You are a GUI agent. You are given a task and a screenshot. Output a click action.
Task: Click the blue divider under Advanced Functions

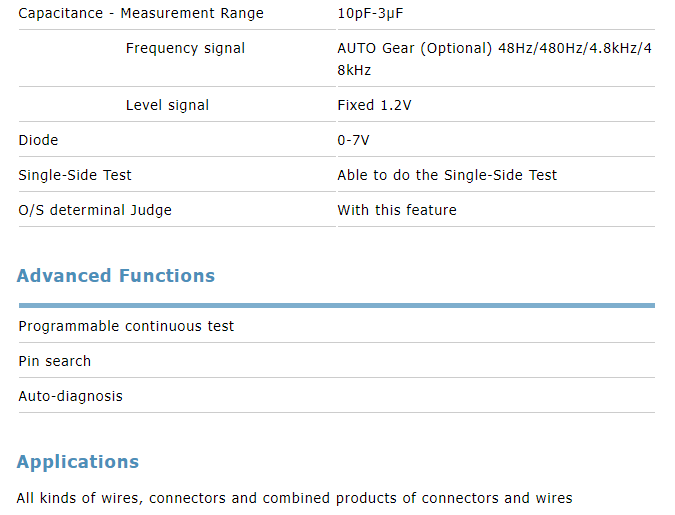pyautogui.click(x=337, y=305)
